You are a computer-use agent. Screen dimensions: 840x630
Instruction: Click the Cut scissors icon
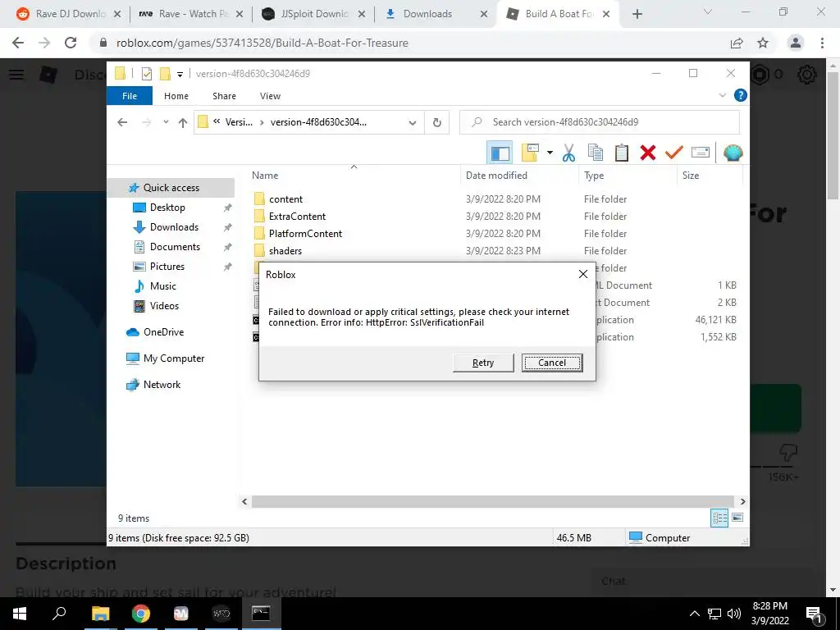568,153
